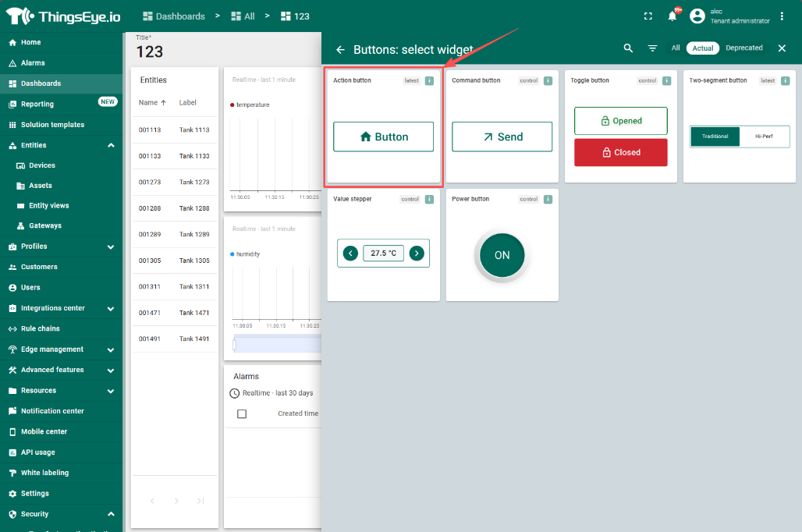This screenshot has width=802, height=532.
Task: Expand the Profiles sidebar section
Action: pyautogui.click(x=111, y=246)
